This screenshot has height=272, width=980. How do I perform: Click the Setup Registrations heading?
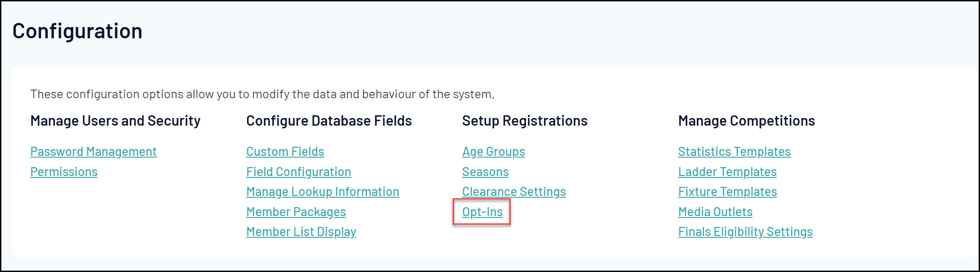coord(525,121)
